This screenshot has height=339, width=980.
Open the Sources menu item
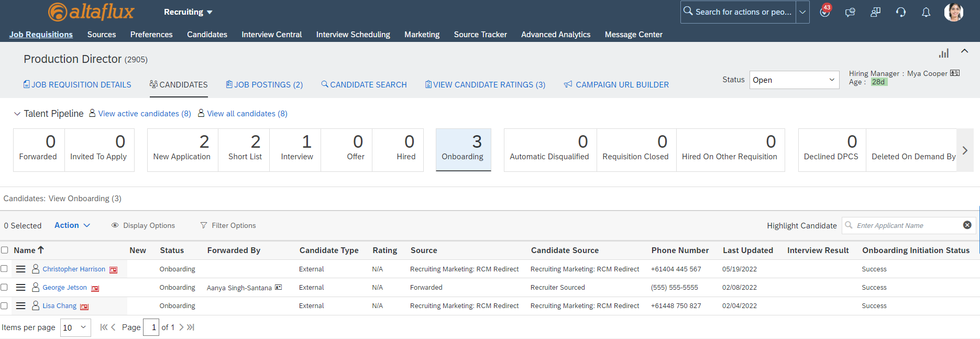[x=102, y=34]
